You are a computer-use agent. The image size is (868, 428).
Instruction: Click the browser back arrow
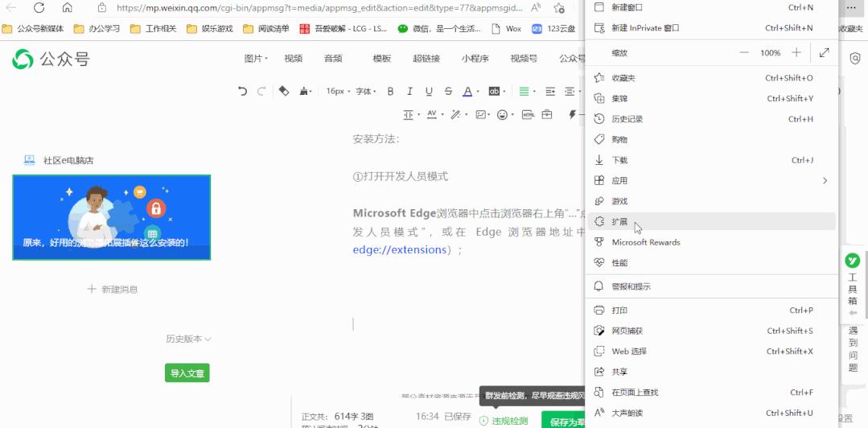click(10, 8)
